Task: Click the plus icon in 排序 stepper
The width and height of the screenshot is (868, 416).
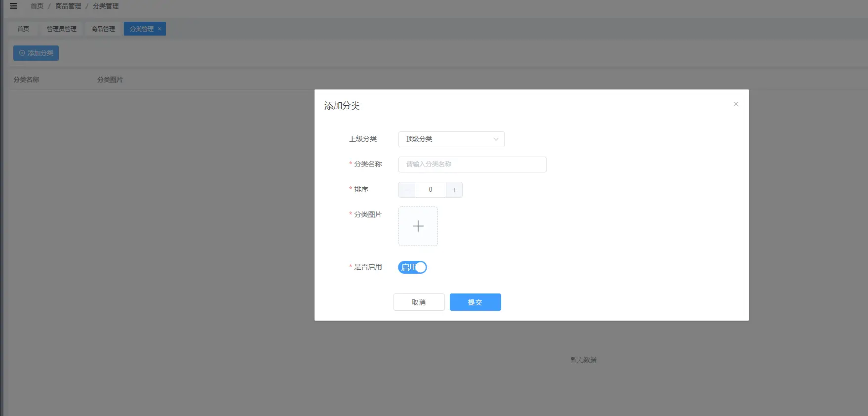Action: 454,190
